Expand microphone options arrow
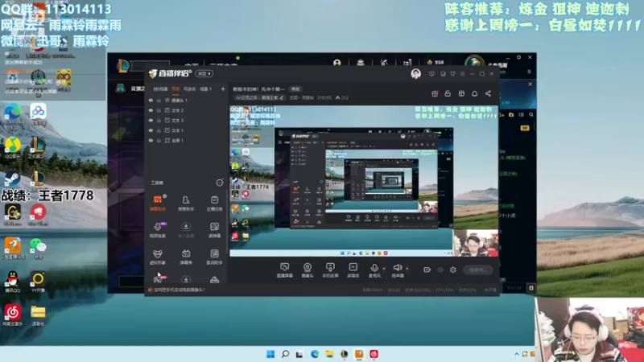Screen dimensions: 644x362 [384, 269]
